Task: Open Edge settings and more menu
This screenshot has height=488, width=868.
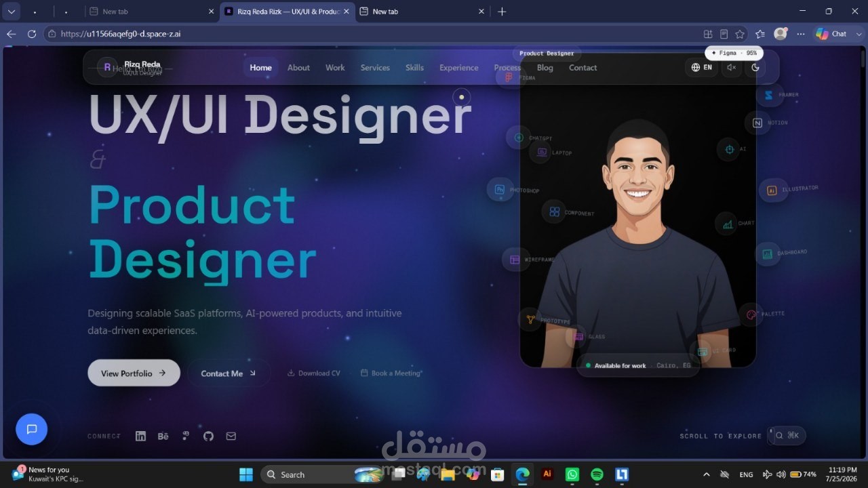Action: (x=801, y=34)
